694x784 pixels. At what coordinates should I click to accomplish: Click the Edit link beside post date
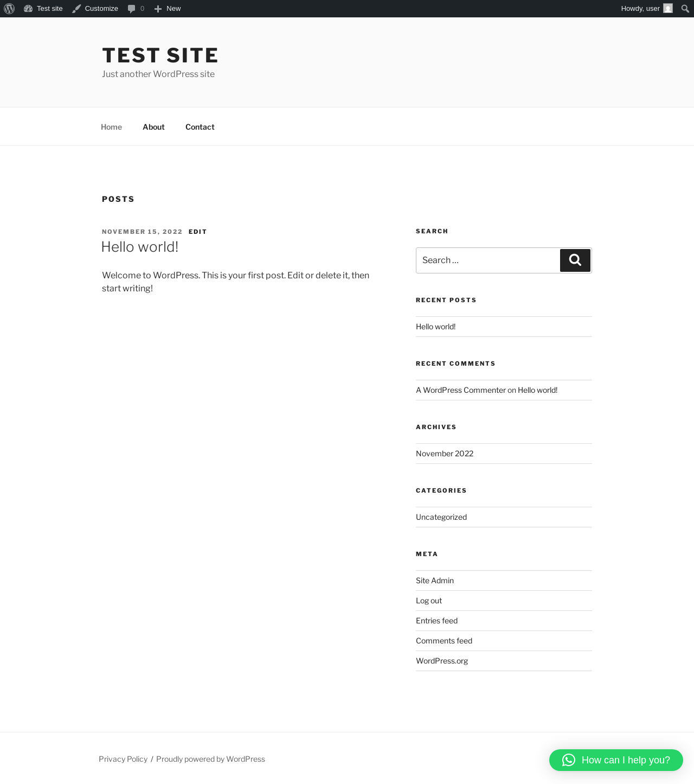(198, 232)
